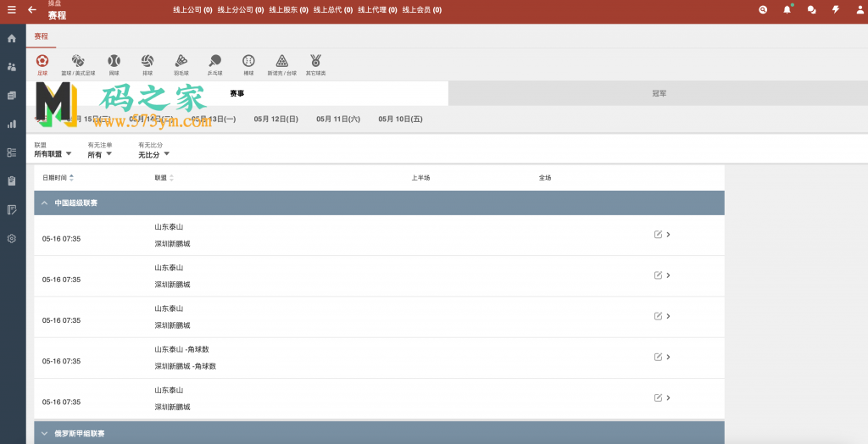Switch to the 冠军 tab
The image size is (868, 444).
(659, 93)
